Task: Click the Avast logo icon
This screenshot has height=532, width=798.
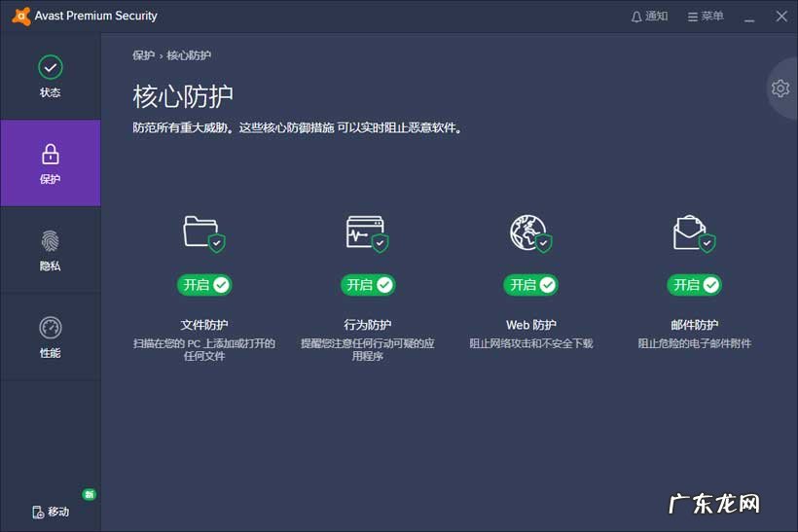Action: 20,17
